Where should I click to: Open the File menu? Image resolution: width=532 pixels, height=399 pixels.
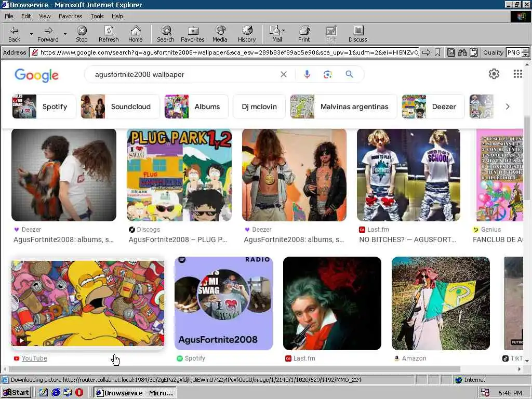click(x=9, y=16)
